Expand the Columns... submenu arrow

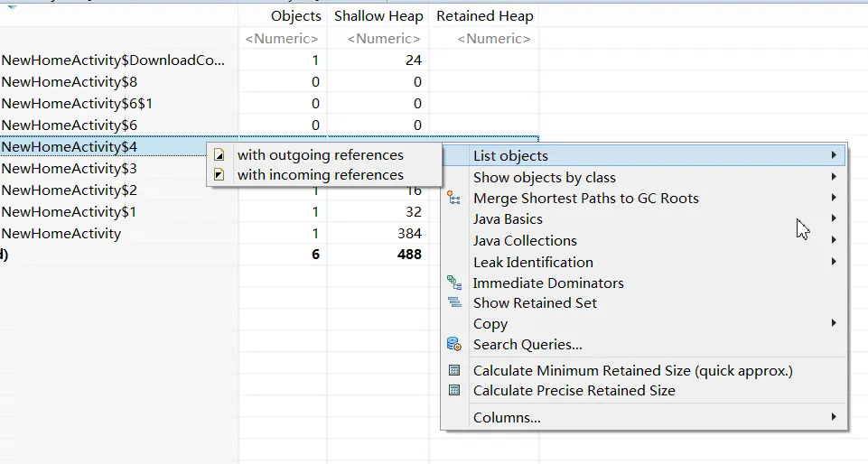(834, 417)
